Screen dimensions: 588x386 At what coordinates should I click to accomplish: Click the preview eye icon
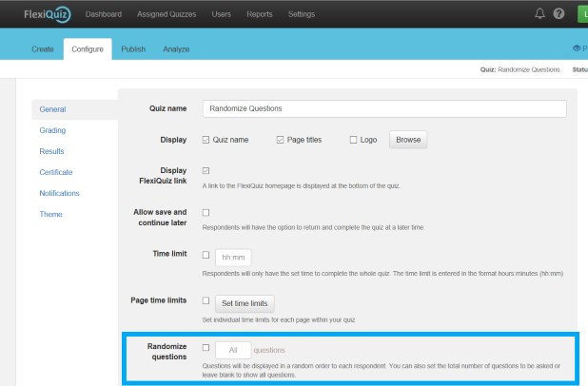pos(577,48)
